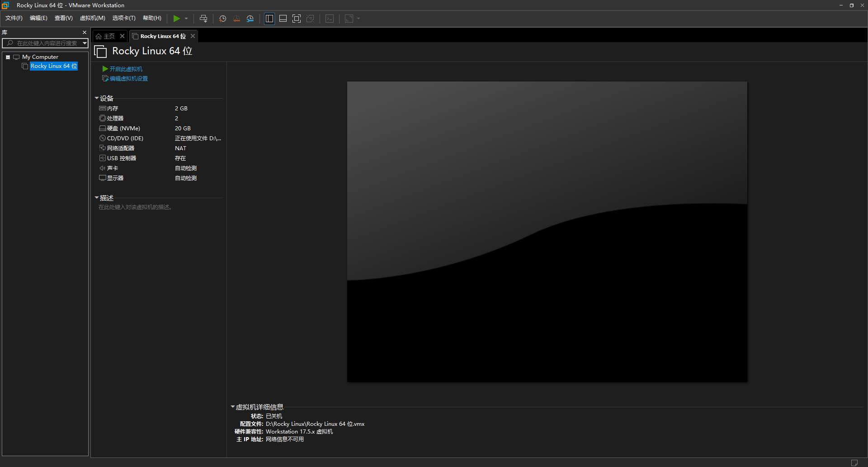Click the 网络适配器 device row
Image resolution: width=868 pixels, height=467 pixels.
coord(160,148)
